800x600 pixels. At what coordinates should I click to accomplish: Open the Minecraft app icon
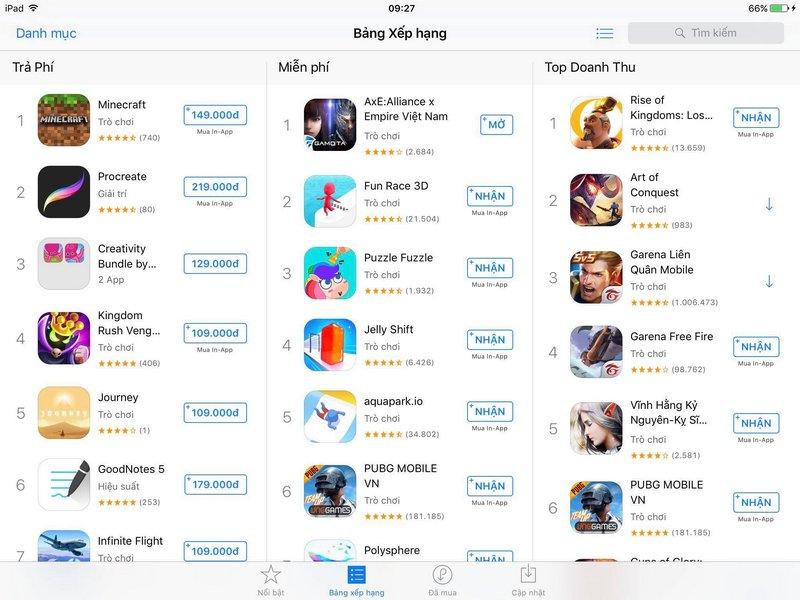[64, 120]
